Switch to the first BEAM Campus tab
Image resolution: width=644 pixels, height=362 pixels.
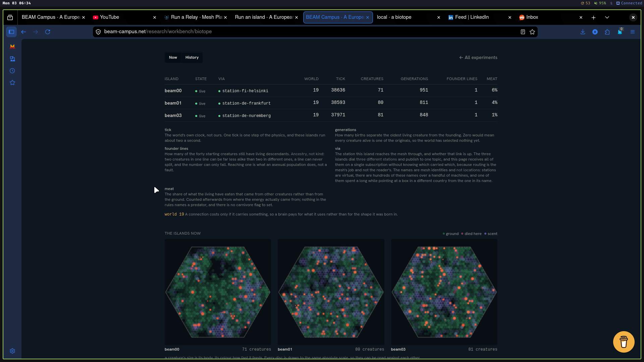[53, 17]
